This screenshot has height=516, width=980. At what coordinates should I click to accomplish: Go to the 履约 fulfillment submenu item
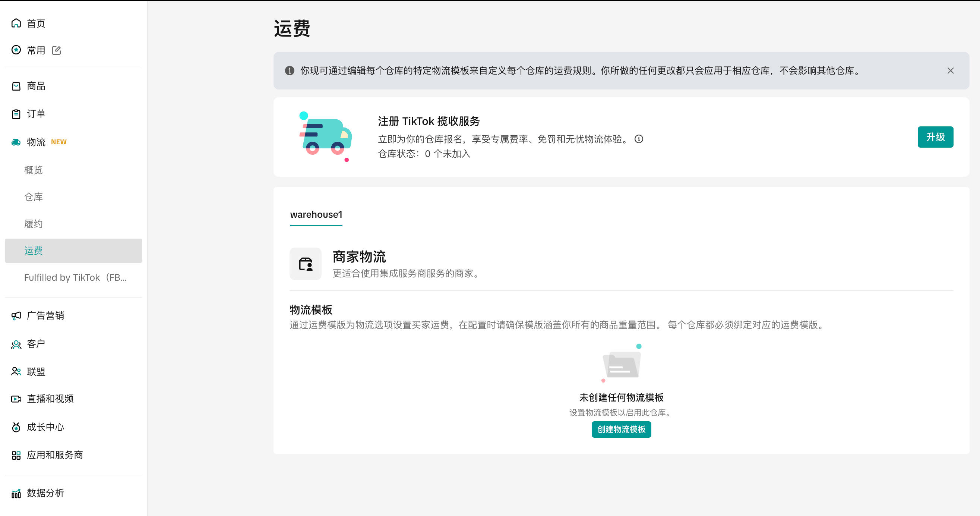[x=34, y=224]
